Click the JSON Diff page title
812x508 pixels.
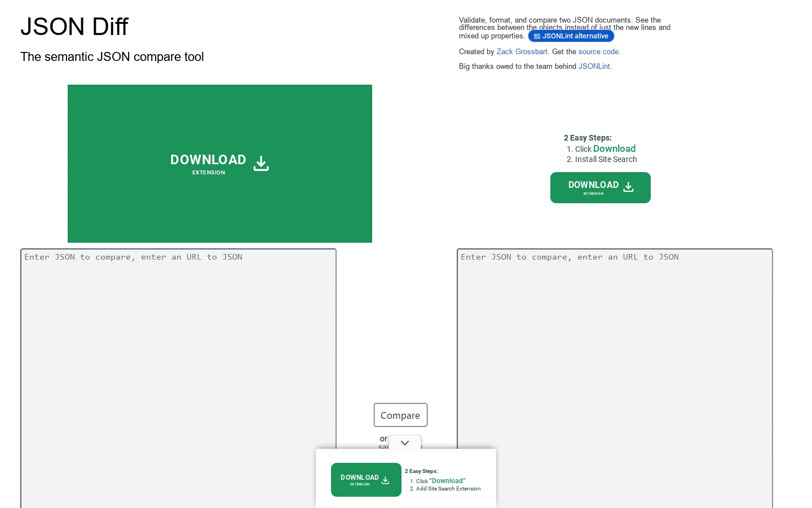click(74, 27)
